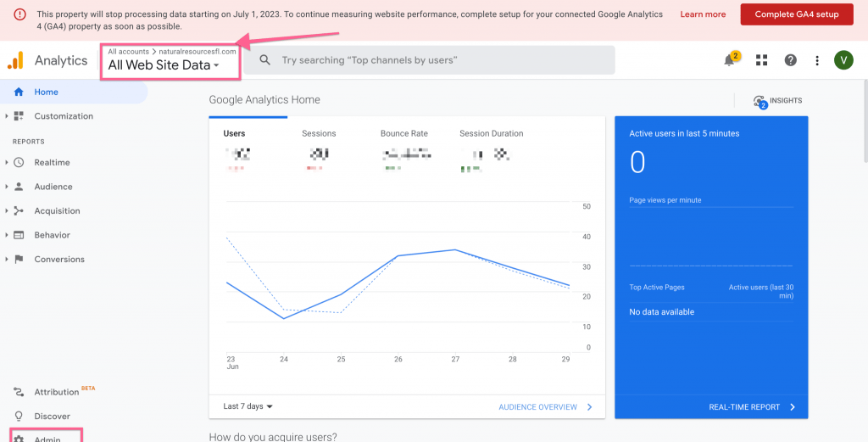Click the INSIGHTS button label
Viewport: 868px width, 442px height.
(x=786, y=101)
